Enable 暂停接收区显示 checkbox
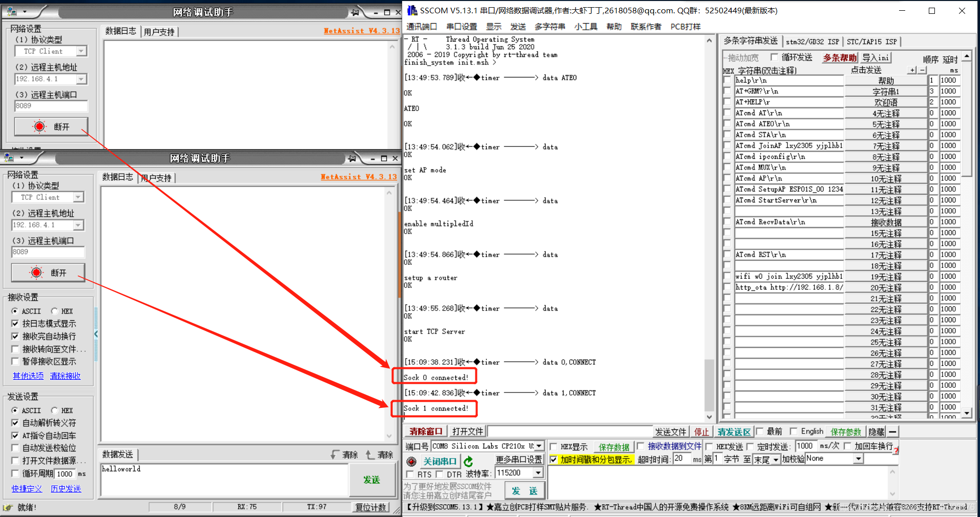Image resolution: width=980 pixels, height=517 pixels. tap(15, 361)
